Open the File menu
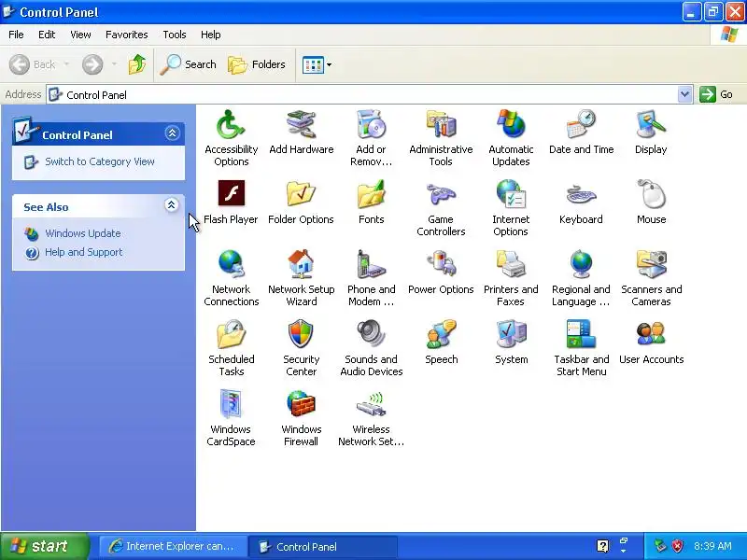The height and width of the screenshot is (560, 747). click(16, 35)
